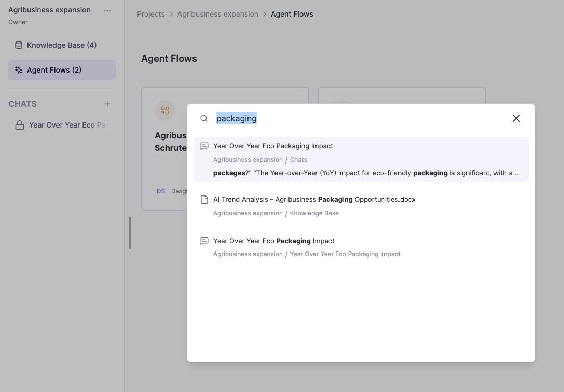The height and width of the screenshot is (392, 564).
Task: Click the Agribusiness expansion project title in the sidebar
Action: [50, 10]
